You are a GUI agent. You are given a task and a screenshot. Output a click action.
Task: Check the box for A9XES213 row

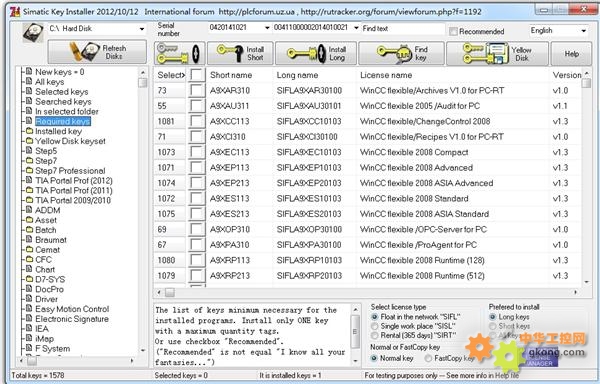(197, 214)
